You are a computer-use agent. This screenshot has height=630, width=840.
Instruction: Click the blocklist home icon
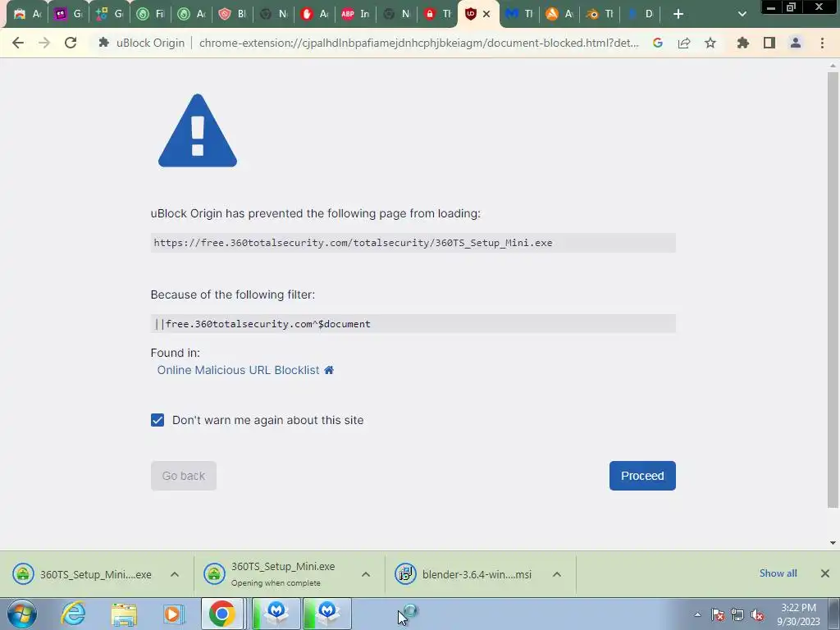pos(329,370)
